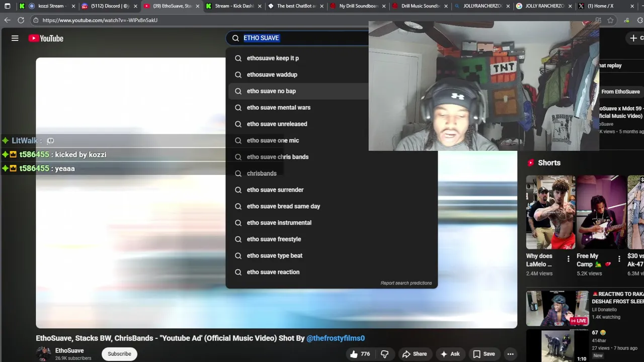Screen dimensions: 644x362
Task: Open options for the 'Why does LaMelo' short
Action: coord(569,259)
